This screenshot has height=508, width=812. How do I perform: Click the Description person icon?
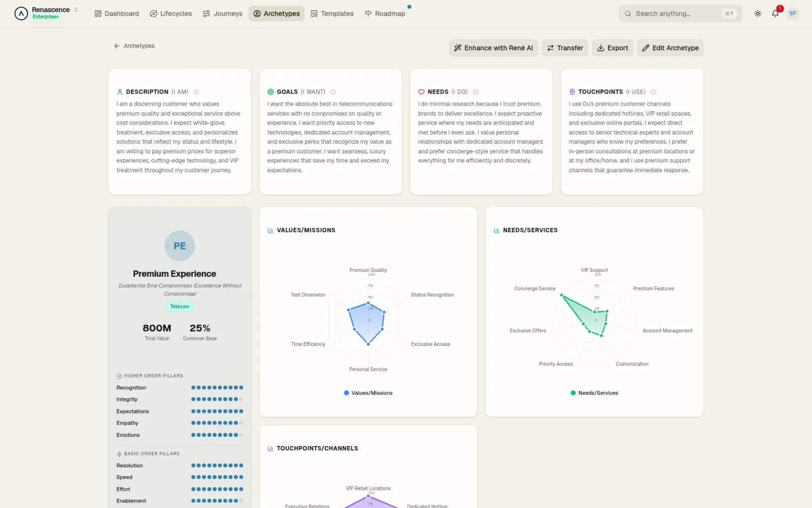(120, 92)
